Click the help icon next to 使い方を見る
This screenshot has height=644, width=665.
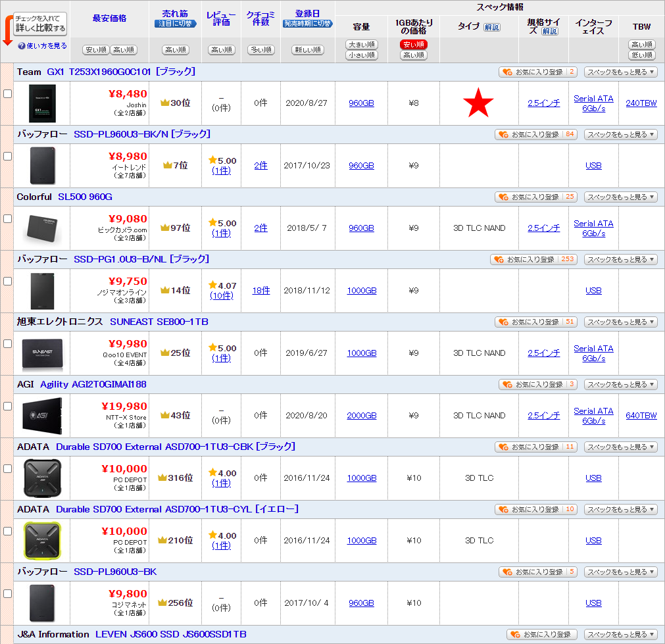pos(22,46)
